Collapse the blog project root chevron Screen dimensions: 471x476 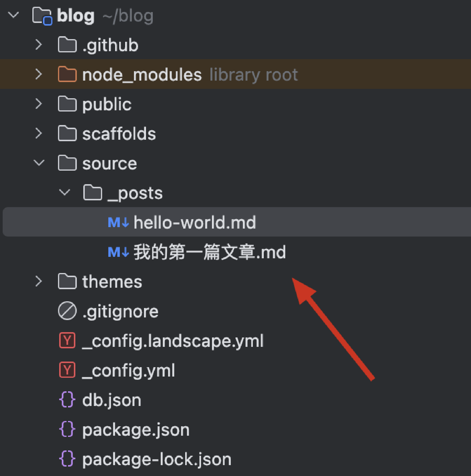pos(14,15)
